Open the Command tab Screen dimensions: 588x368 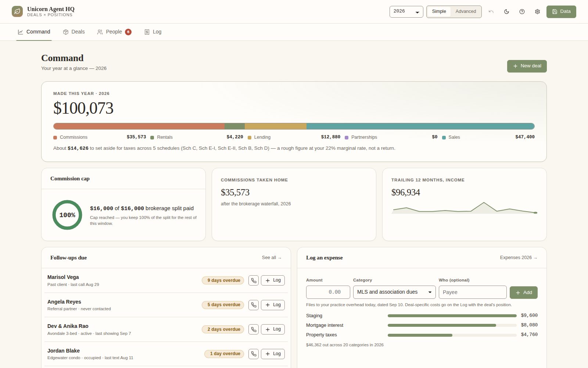[x=34, y=32]
